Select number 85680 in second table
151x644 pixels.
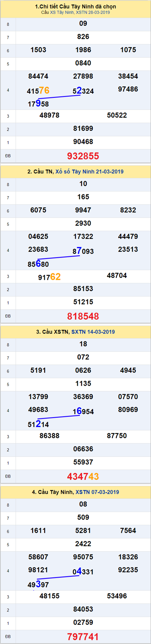pos(38,264)
